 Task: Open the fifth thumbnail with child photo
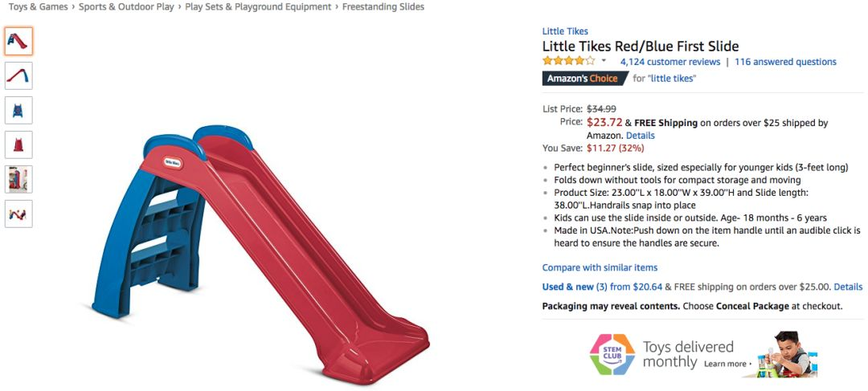click(x=18, y=179)
